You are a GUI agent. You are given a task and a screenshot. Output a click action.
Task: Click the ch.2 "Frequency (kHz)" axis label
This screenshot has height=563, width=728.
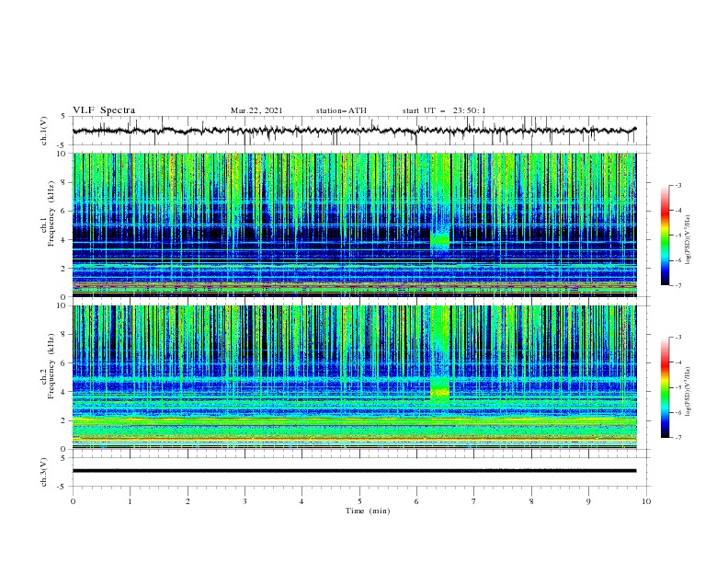coord(51,366)
